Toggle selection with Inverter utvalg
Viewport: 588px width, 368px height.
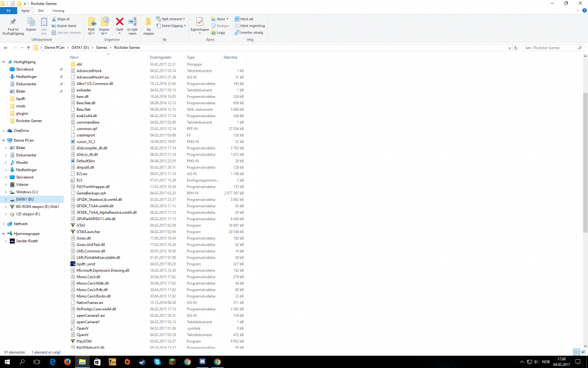(x=249, y=32)
